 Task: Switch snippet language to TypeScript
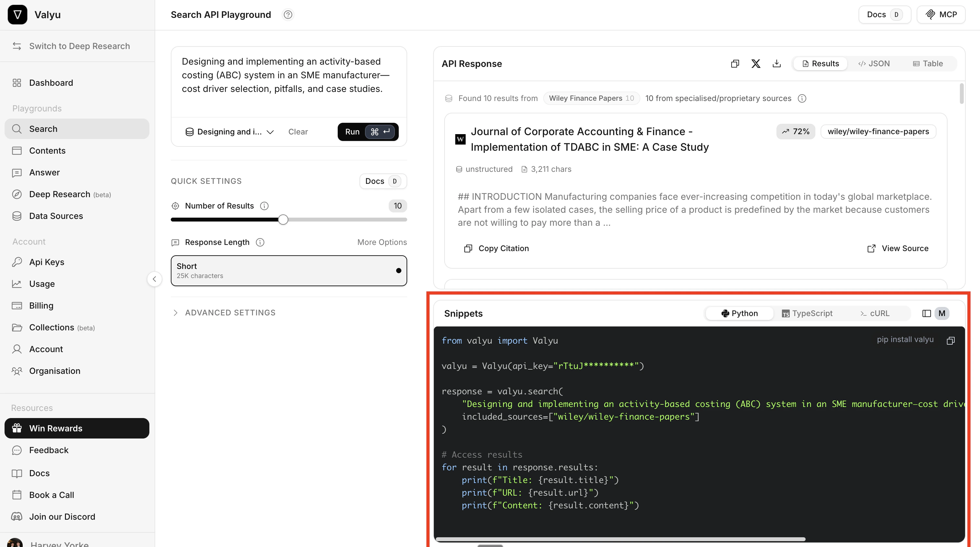coord(808,313)
